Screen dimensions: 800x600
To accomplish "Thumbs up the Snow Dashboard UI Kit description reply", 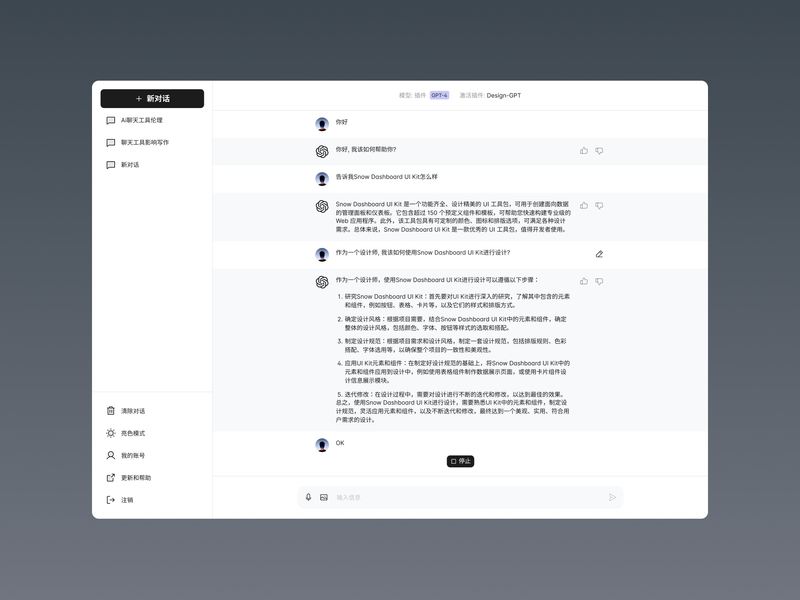I will [x=584, y=205].
